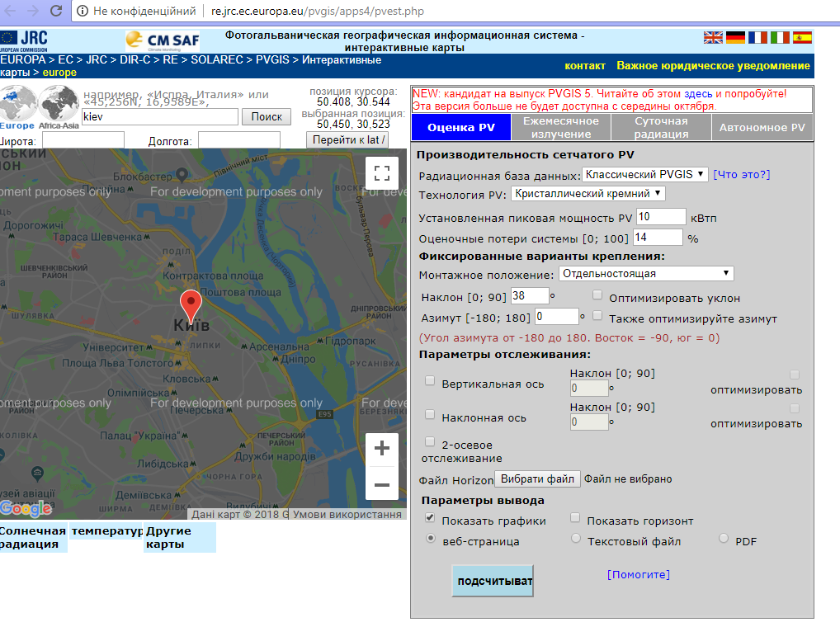The image size is (840, 641).
Task: Expand the PV technology dropdown
Action: [588, 194]
